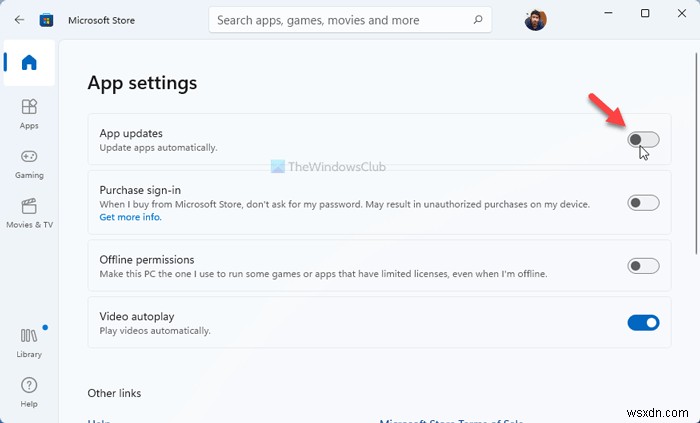The height and width of the screenshot is (423, 700).
Task: Open the Library section
Action: (x=29, y=343)
